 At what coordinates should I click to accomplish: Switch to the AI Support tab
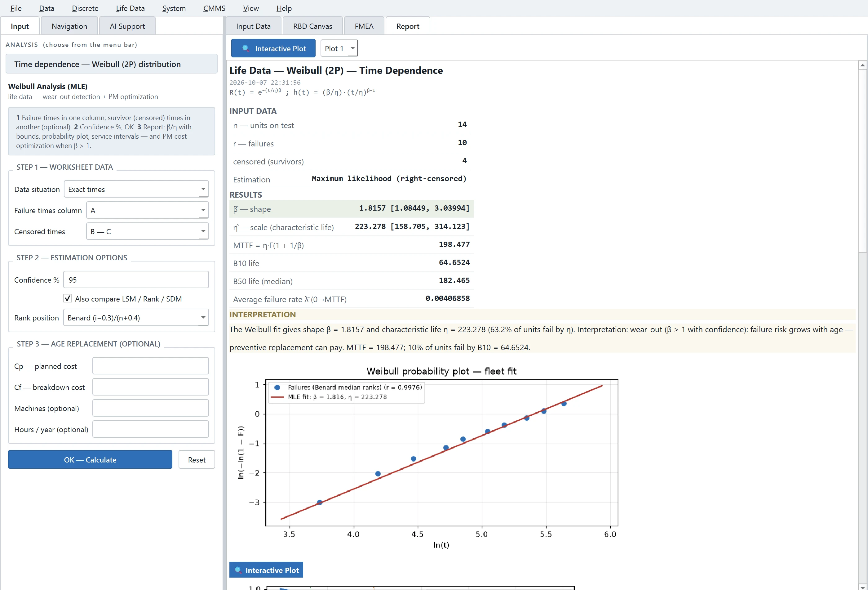point(127,26)
